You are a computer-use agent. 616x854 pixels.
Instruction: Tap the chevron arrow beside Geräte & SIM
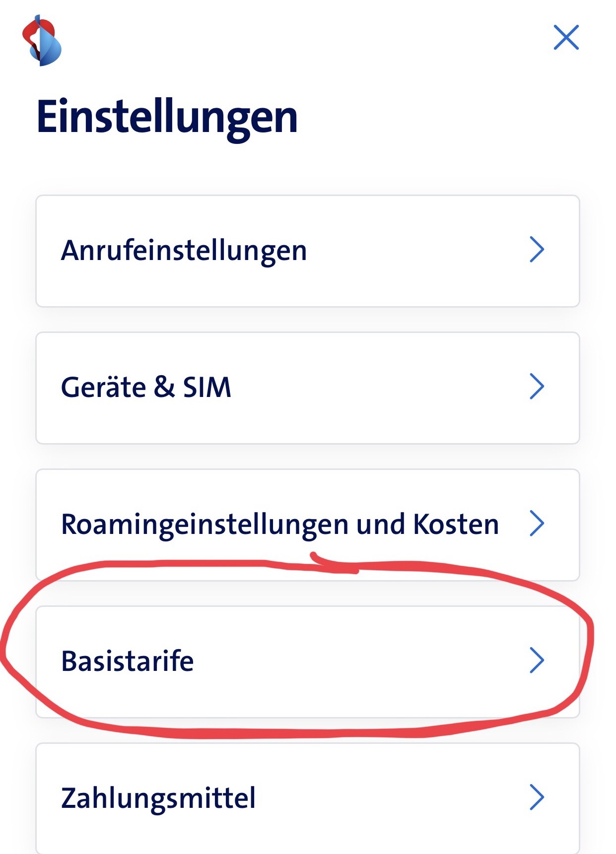click(537, 387)
